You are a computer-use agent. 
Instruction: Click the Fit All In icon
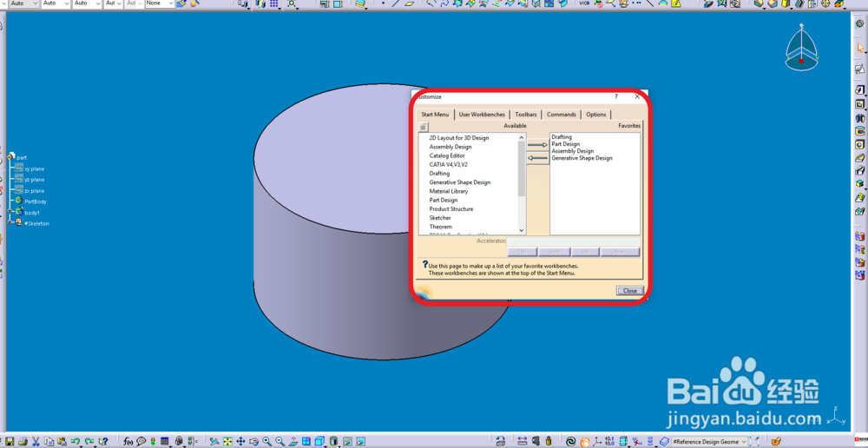coord(227,441)
